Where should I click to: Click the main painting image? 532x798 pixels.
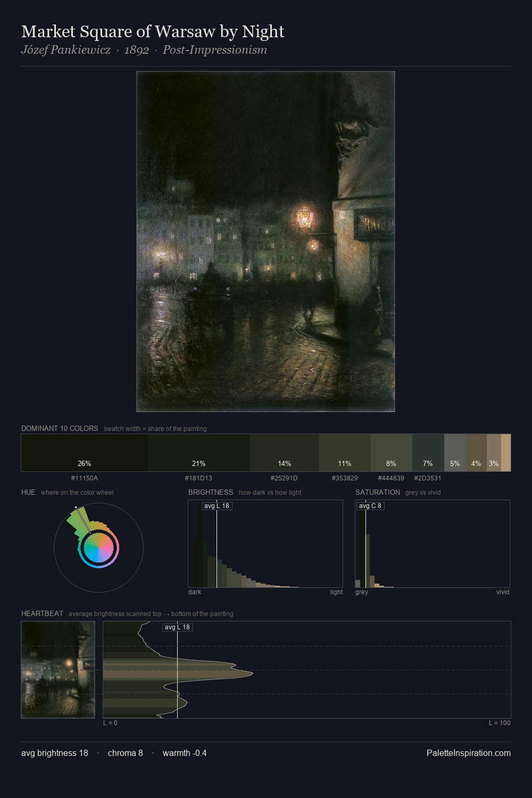pyautogui.click(x=265, y=242)
